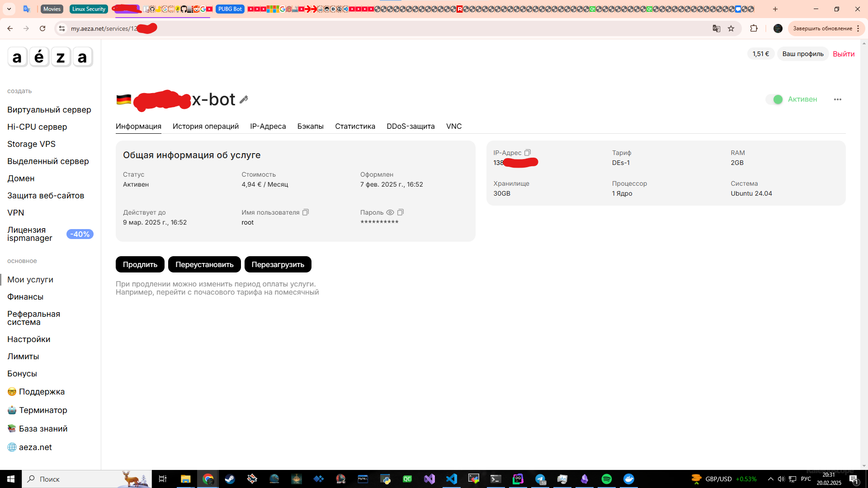Show the password with the eye icon
This screenshot has height=488, width=868.
tap(390, 212)
